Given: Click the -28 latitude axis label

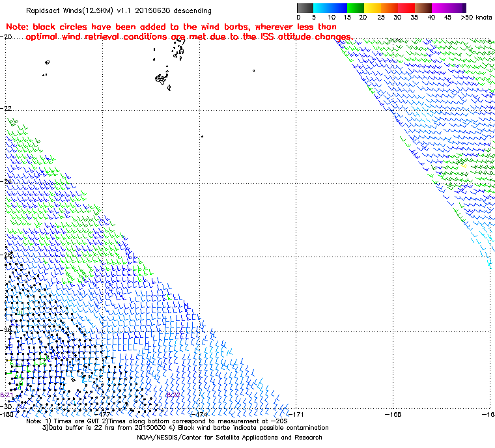Looking at the screenshot, I should pyautogui.click(x=6, y=330).
